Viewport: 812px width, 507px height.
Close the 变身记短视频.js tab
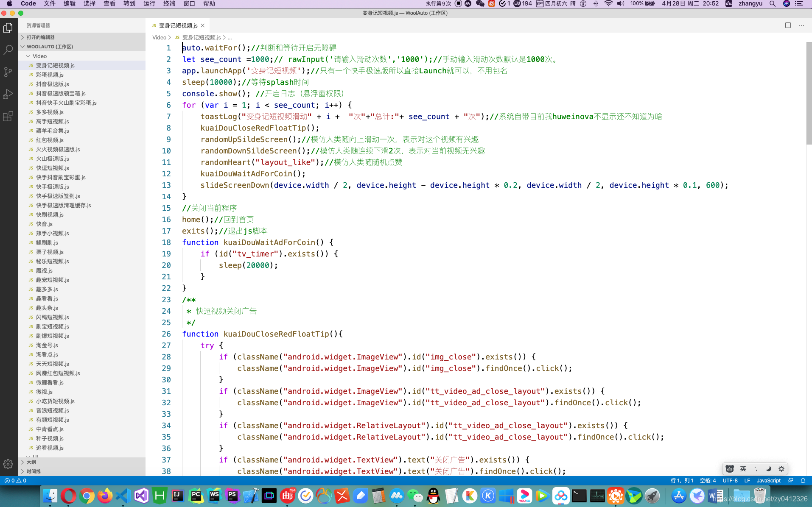(203, 25)
